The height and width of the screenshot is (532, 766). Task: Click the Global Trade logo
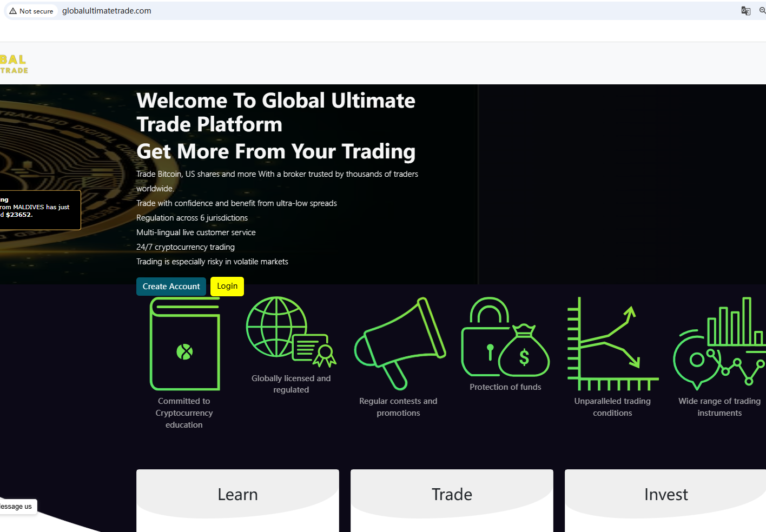click(x=14, y=64)
